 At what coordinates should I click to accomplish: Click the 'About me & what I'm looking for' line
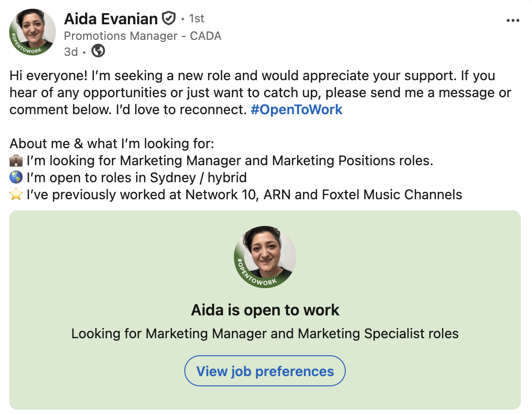(112, 143)
